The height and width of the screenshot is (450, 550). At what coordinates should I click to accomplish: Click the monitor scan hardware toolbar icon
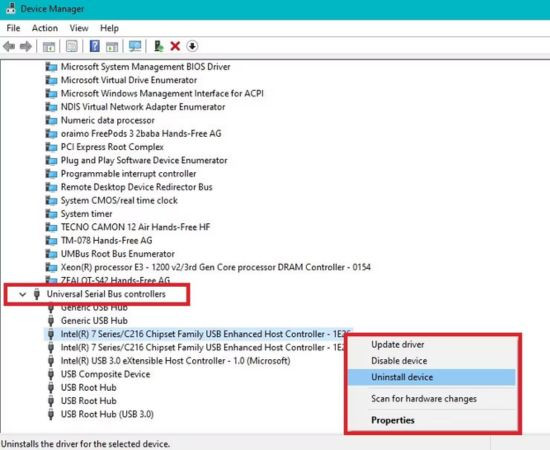[x=135, y=46]
